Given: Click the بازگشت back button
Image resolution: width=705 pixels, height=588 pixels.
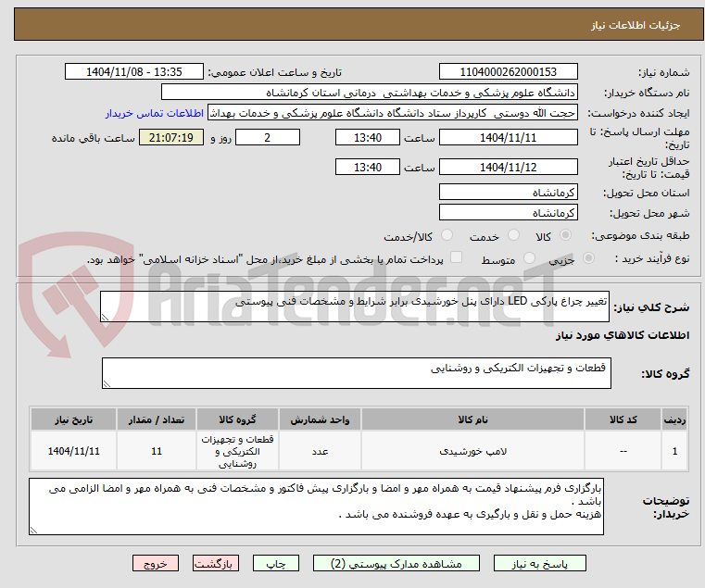Looking at the screenshot, I should click(x=215, y=563).
